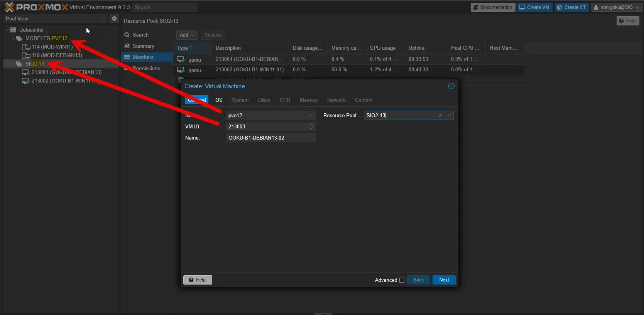Click the MODELES-PVE12 pool tag icon
Viewport: 644px width, 315px height.
[x=19, y=38]
